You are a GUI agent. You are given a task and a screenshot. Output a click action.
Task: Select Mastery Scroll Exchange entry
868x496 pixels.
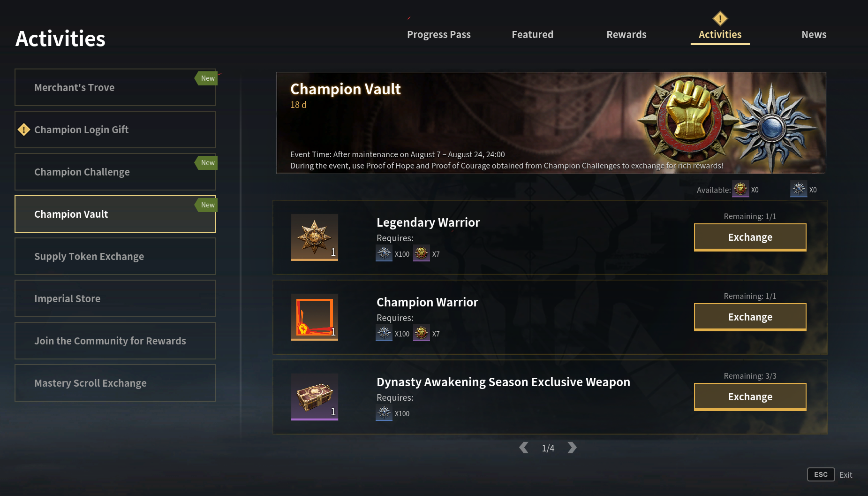point(115,383)
